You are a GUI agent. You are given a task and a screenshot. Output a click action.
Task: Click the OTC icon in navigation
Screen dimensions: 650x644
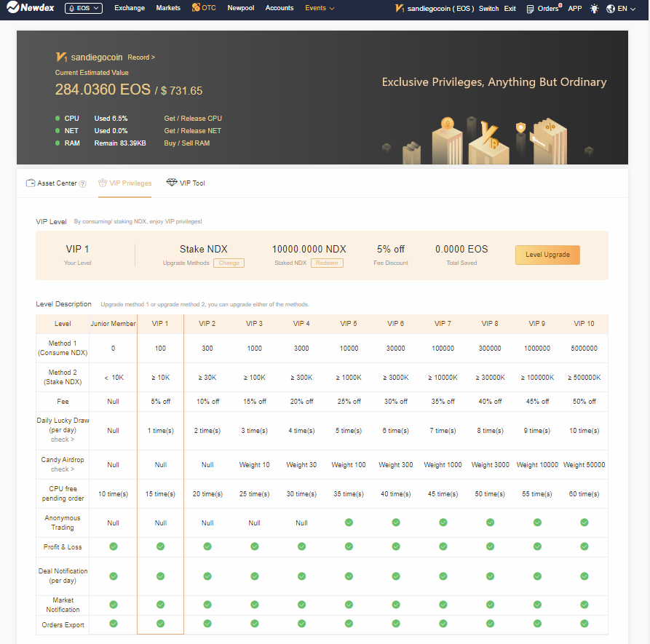pyautogui.click(x=197, y=8)
